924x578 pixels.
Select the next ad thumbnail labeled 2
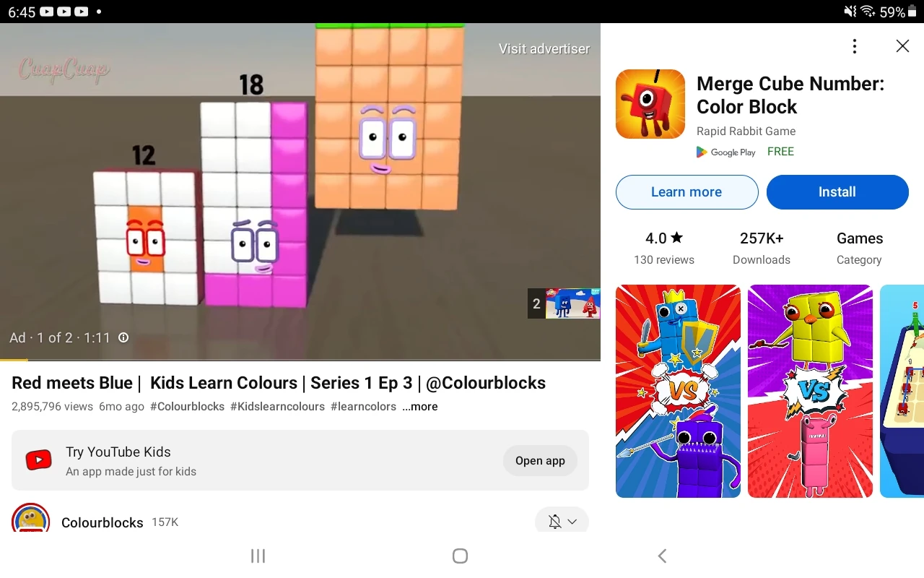tap(564, 303)
